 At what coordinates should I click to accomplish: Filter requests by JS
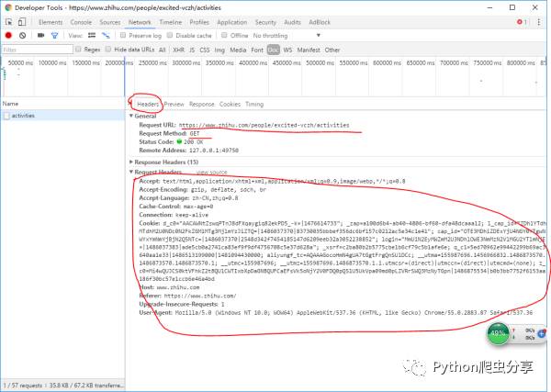pos(192,50)
